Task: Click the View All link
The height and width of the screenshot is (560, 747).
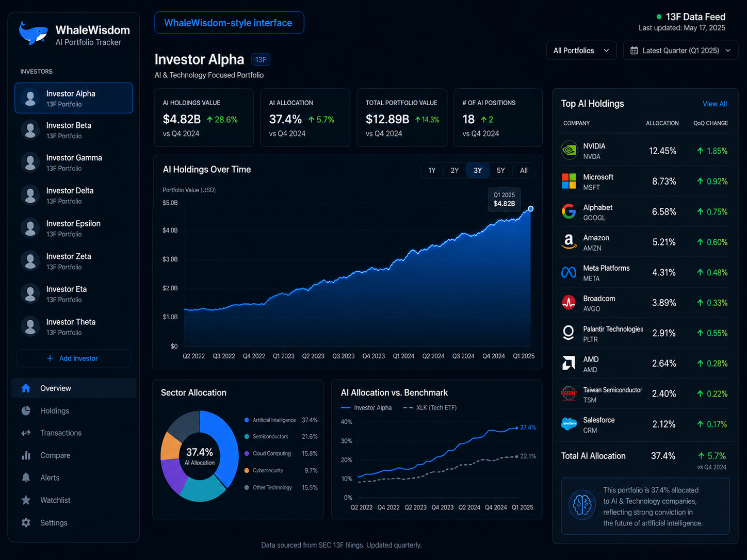Action: click(714, 104)
